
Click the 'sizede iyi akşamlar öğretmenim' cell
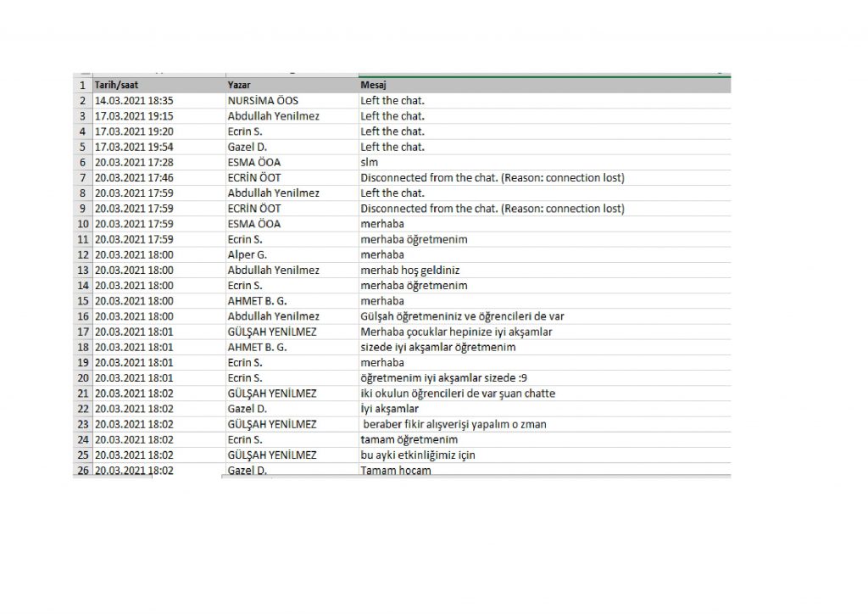pyautogui.click(x=437, y=347)
